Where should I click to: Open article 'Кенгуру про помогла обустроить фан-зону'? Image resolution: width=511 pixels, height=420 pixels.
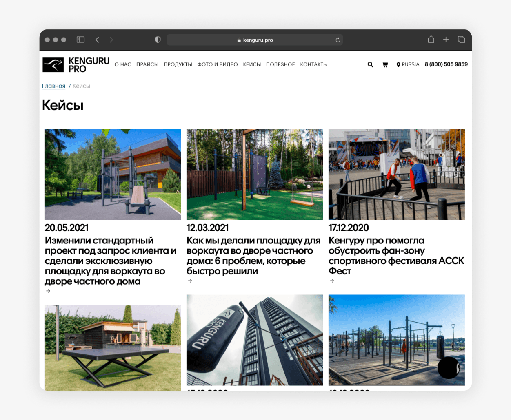(x=396, y=256)
